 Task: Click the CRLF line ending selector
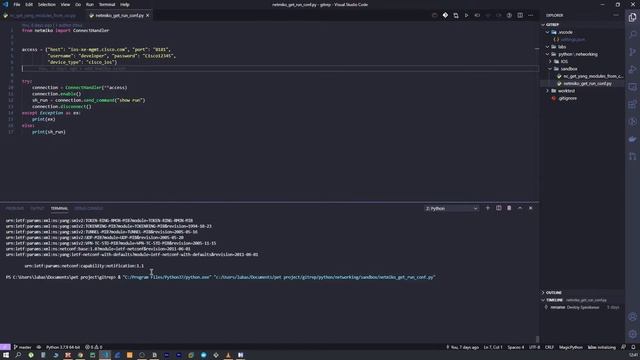click(549, 347)
